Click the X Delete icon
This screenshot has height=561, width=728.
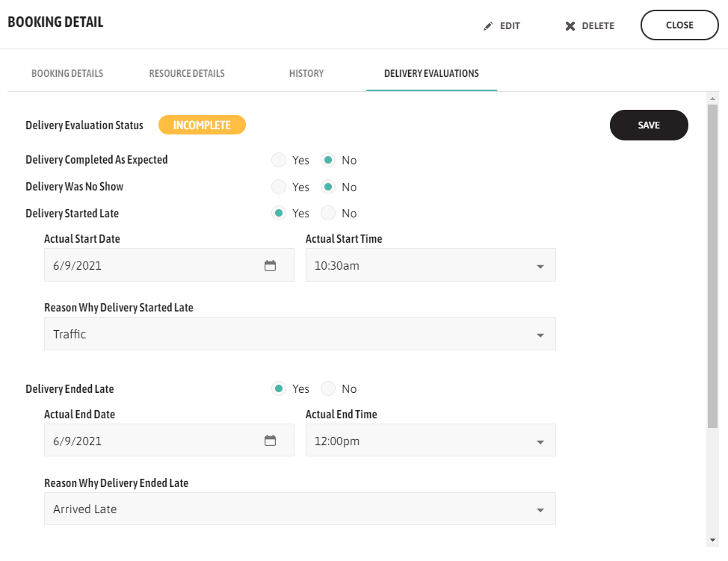570,26
